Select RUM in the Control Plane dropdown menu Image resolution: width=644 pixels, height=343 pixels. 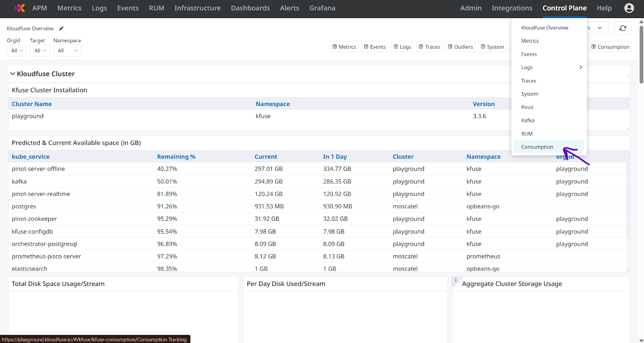point(549,134)
